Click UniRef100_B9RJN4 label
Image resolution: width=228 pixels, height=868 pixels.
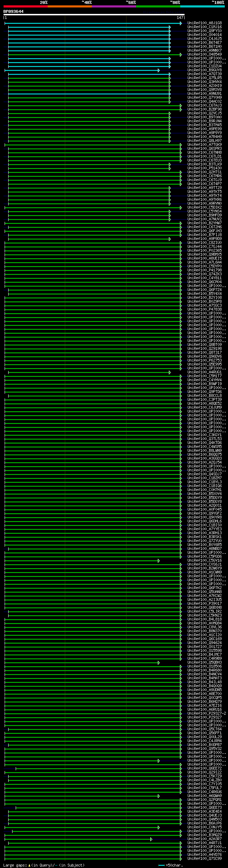pos(204,121)
